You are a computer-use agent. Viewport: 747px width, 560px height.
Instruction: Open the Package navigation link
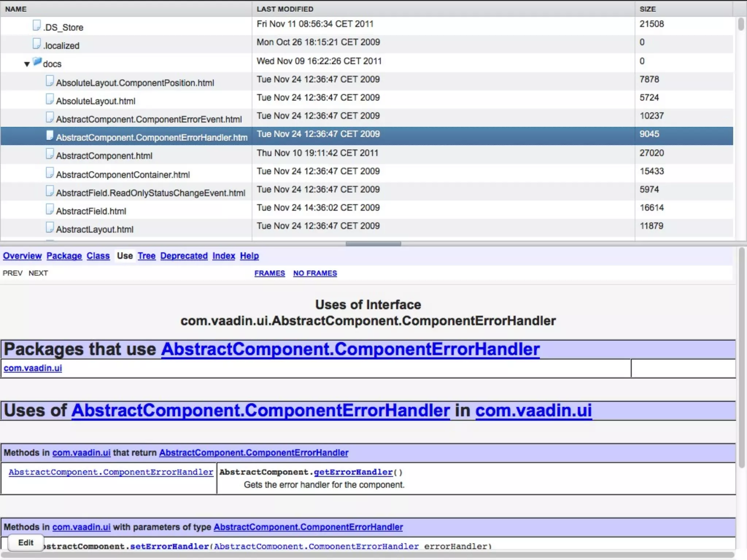(64, 256)
